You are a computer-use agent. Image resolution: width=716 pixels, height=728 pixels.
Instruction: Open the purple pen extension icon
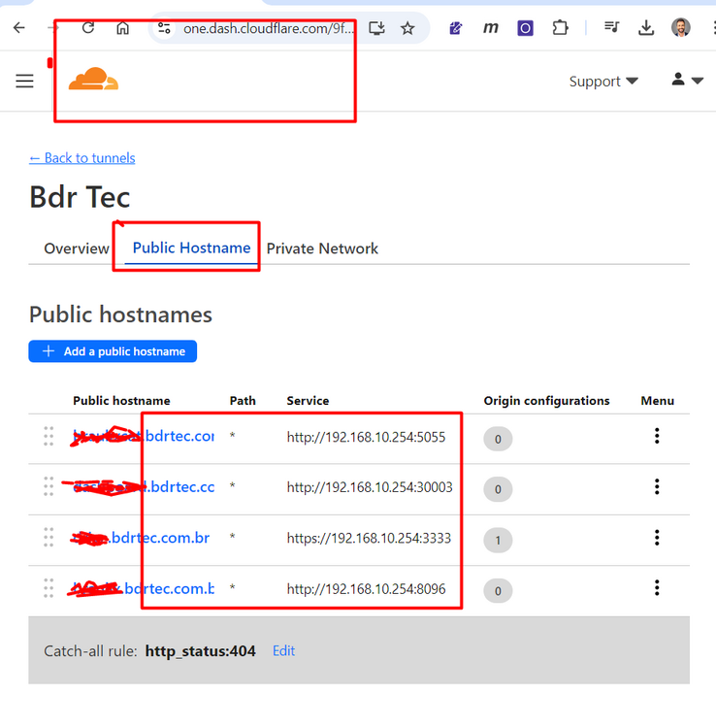click(456, 28)
